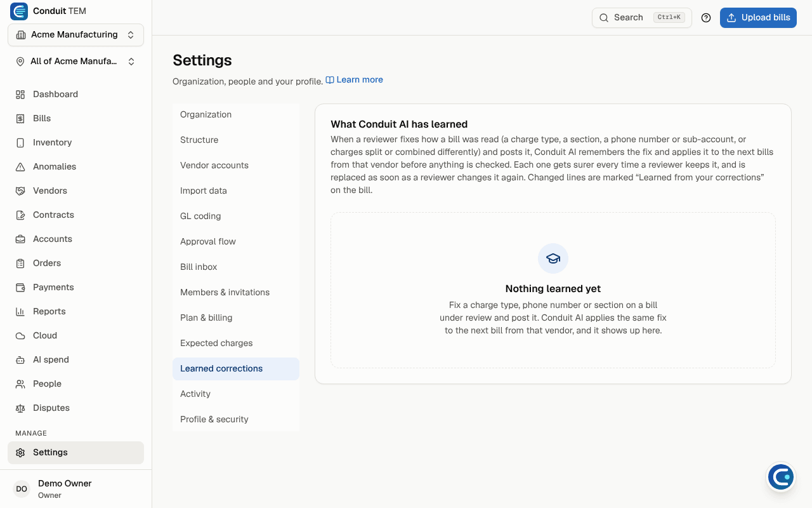Click the Bills receipt icon
Screen dimensions: 812x508
[x=20, y=118]
